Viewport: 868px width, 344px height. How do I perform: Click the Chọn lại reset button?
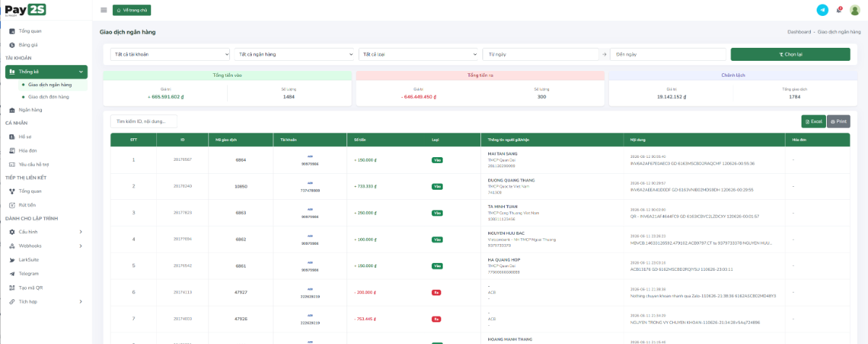pyautogui.click(x=791, y=54)
